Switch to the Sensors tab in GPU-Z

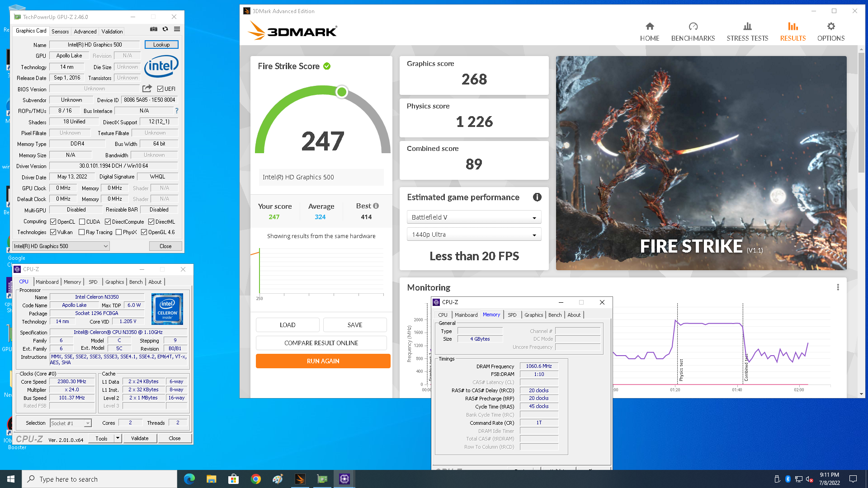60,32
